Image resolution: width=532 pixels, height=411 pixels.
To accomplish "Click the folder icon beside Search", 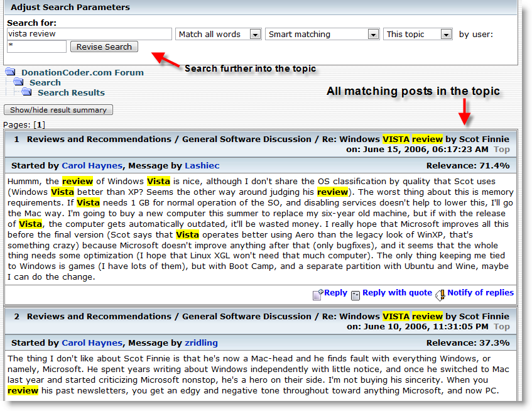I will tap(19, 82).
